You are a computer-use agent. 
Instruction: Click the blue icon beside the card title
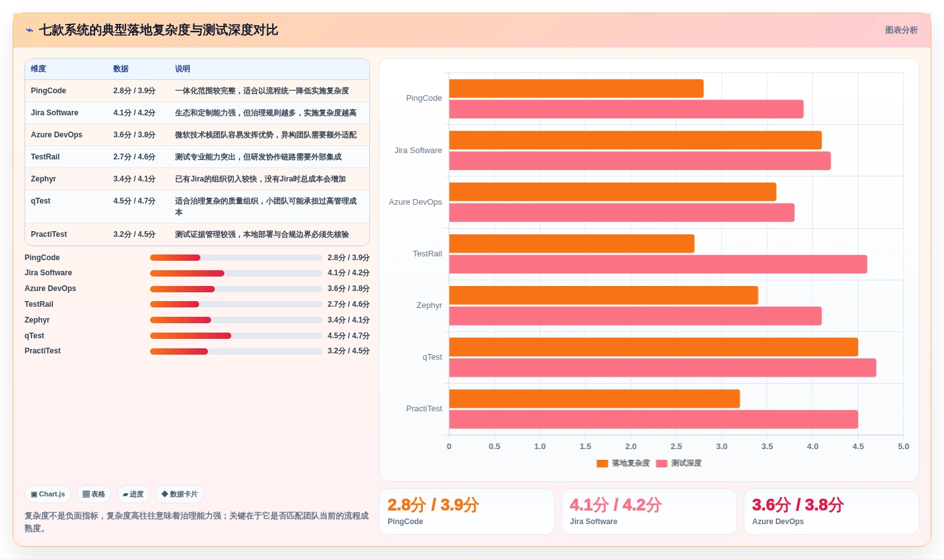30,30
